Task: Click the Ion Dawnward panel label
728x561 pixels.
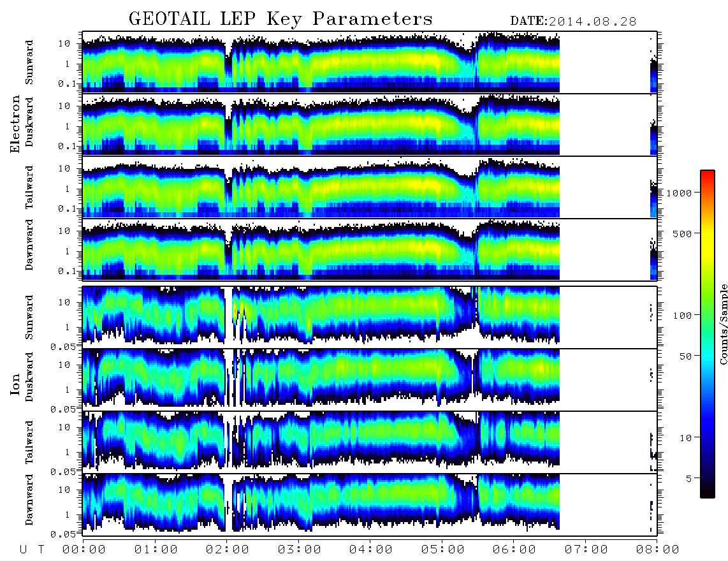Action: [x=29, y=500]
